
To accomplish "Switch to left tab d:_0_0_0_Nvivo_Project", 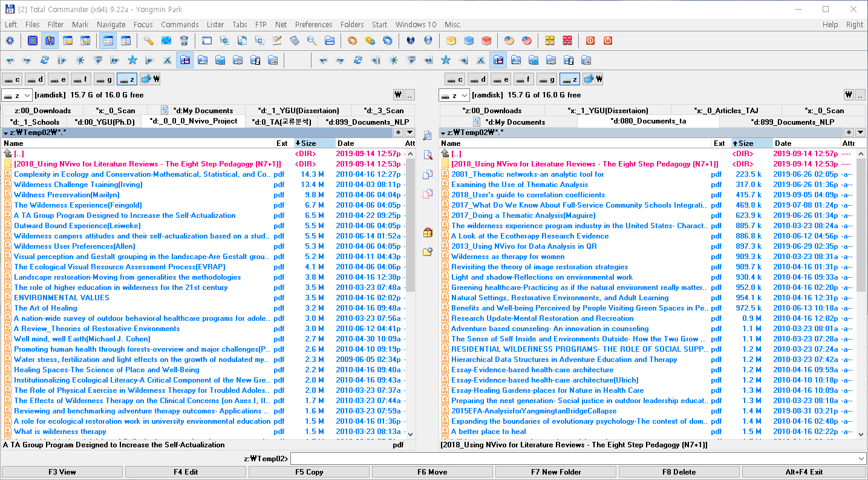I will pos(194,121).
